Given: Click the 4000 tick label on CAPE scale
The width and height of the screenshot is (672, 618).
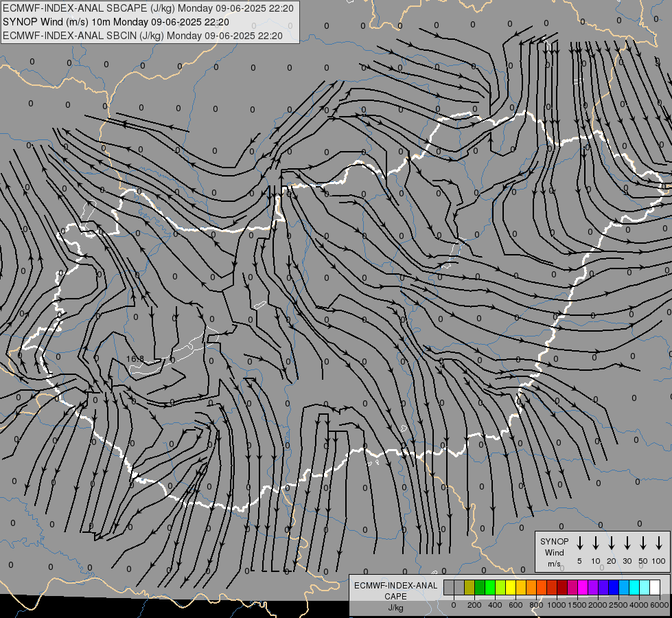Looking at the screenshot, I should pos(639,605).
